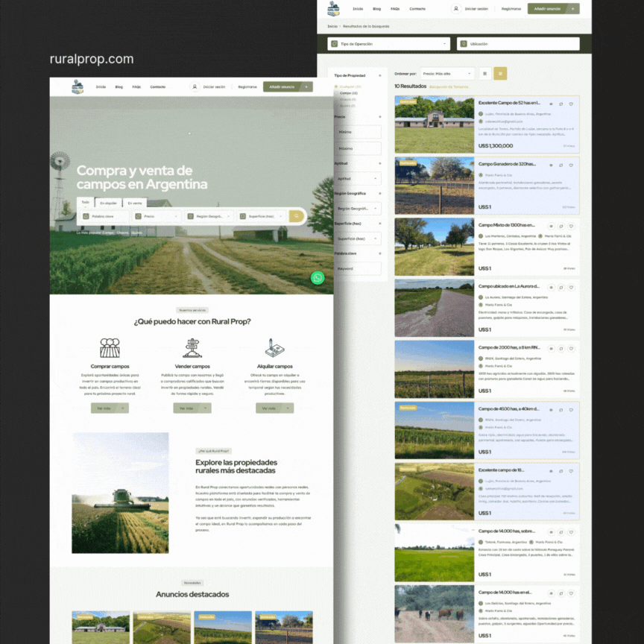
Task: Expand the Aptitud filter dropdown
Action: tap(358, 178)
